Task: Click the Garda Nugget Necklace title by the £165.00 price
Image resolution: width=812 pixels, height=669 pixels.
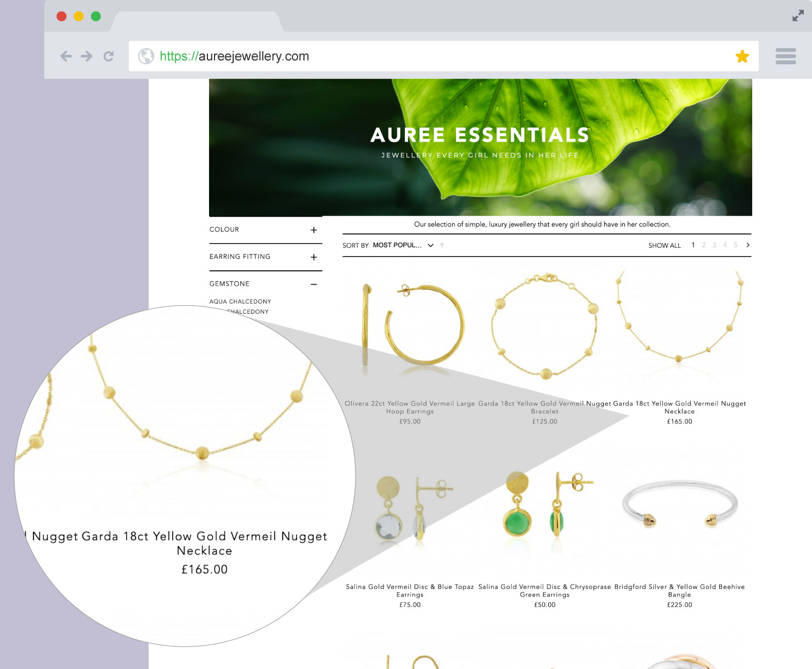Action: pyautogui.click(x=680, y=407)
